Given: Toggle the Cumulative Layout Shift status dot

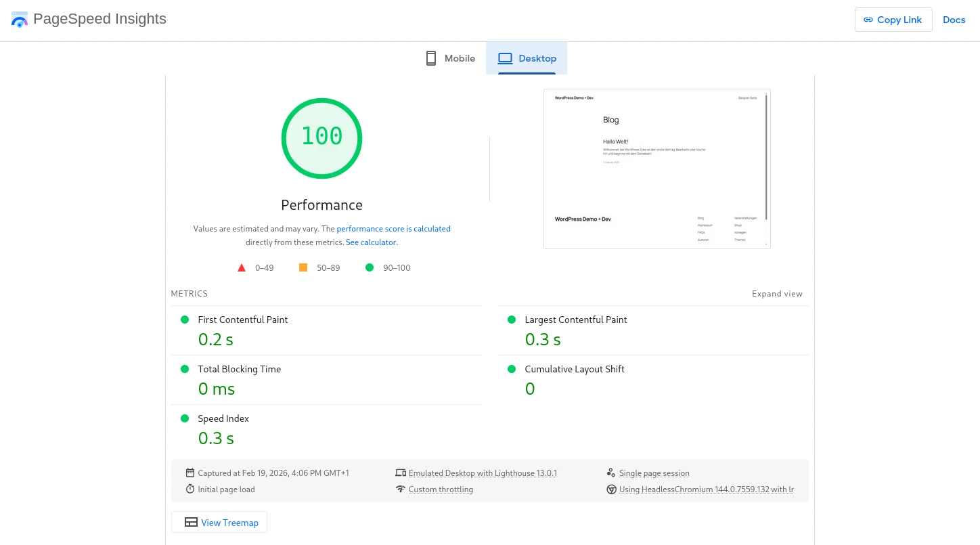Looking at the screenshot, I should 512,368.
